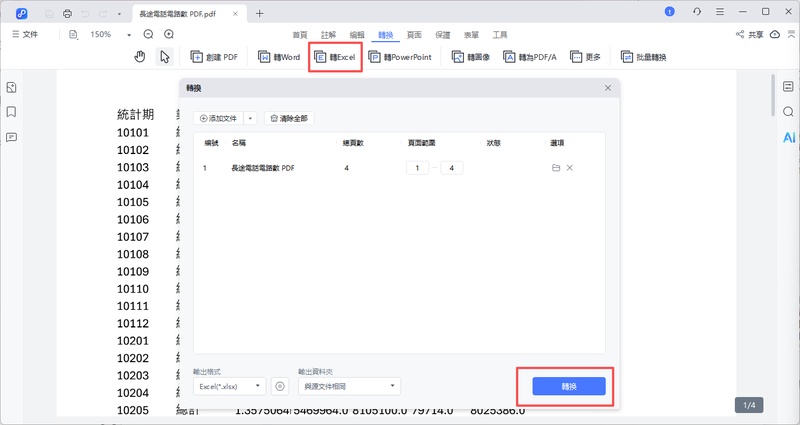The height and width of the screenshot is (425, 800).
Task: Click the 轉Excel convert button
Action: (335, 57)
